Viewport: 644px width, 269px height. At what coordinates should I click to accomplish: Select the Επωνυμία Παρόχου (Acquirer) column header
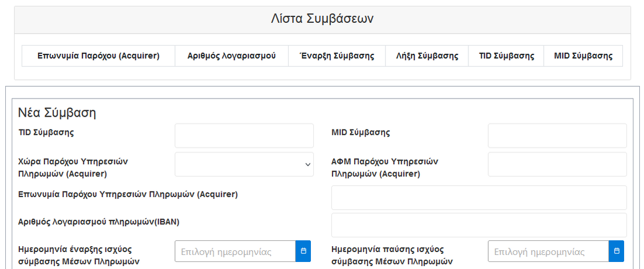[98, 56]
